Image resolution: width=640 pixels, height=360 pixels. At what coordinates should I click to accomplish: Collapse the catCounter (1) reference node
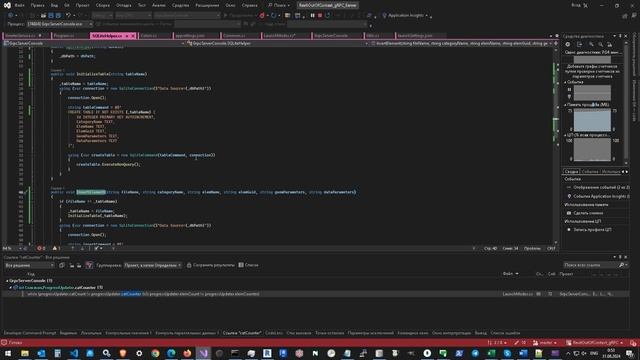pos(11,287)
